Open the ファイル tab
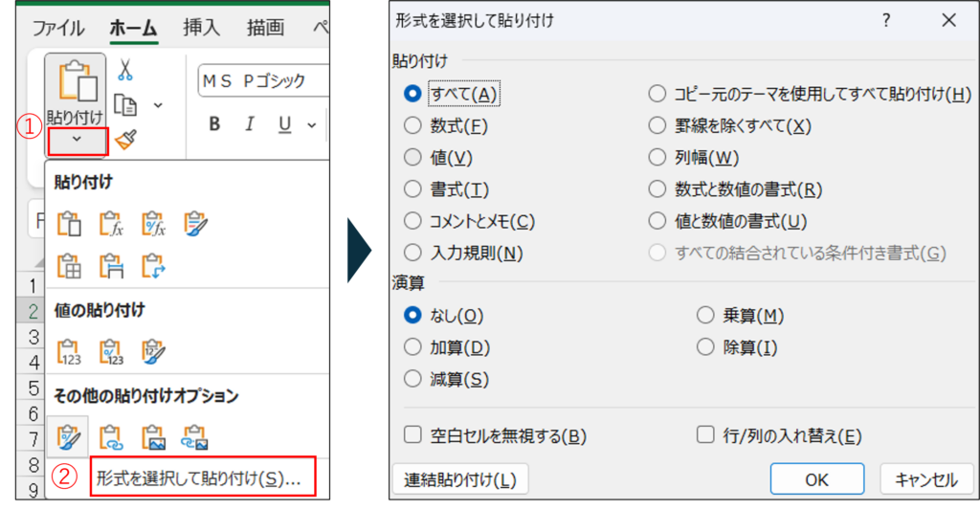 coord(57,28)
